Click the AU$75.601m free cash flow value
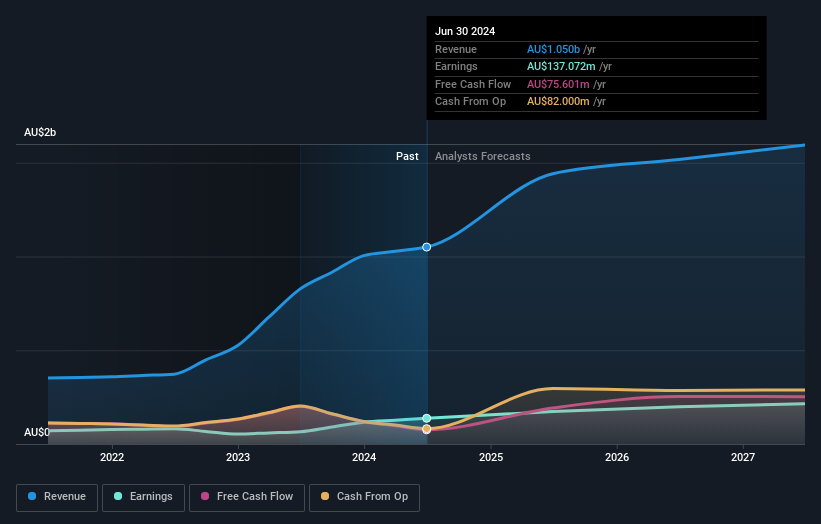The width and height of the screenshot is (821, 524). click(558, 84)
